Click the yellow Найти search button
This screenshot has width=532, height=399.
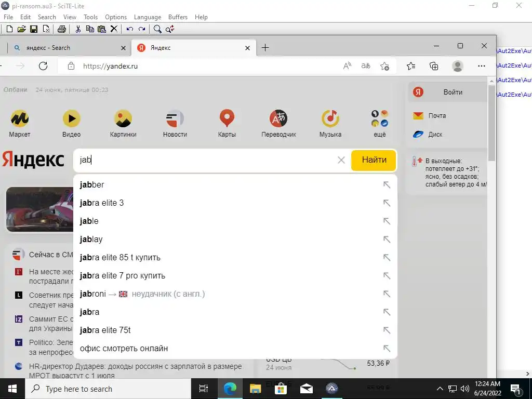pos(374,160)
